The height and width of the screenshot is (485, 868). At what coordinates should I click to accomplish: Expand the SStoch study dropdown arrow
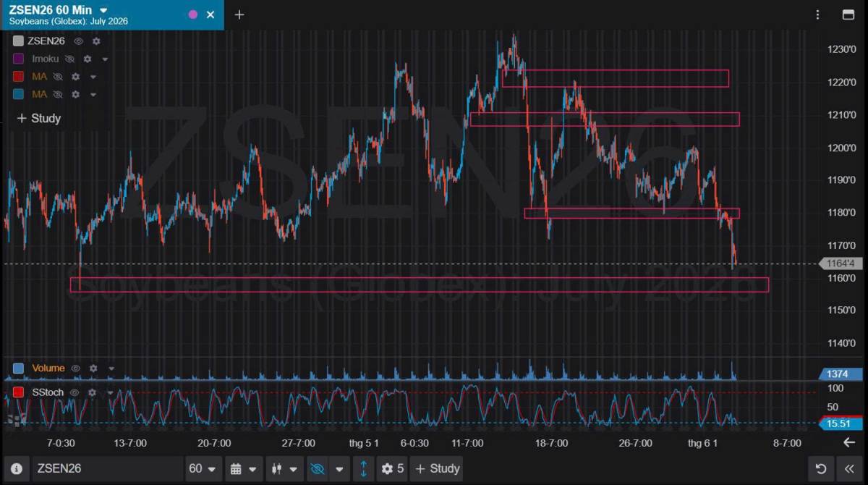[x=109, y=392]
